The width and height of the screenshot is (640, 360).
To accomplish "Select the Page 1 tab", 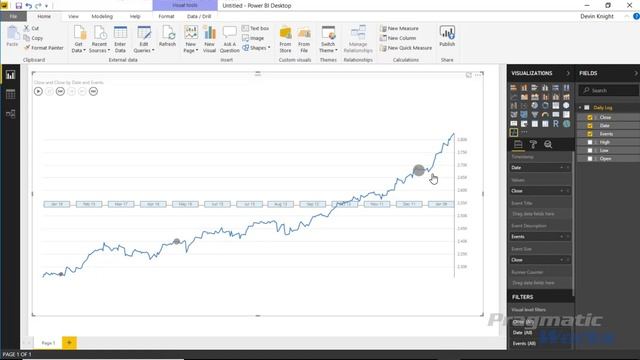I will [48, 343].
